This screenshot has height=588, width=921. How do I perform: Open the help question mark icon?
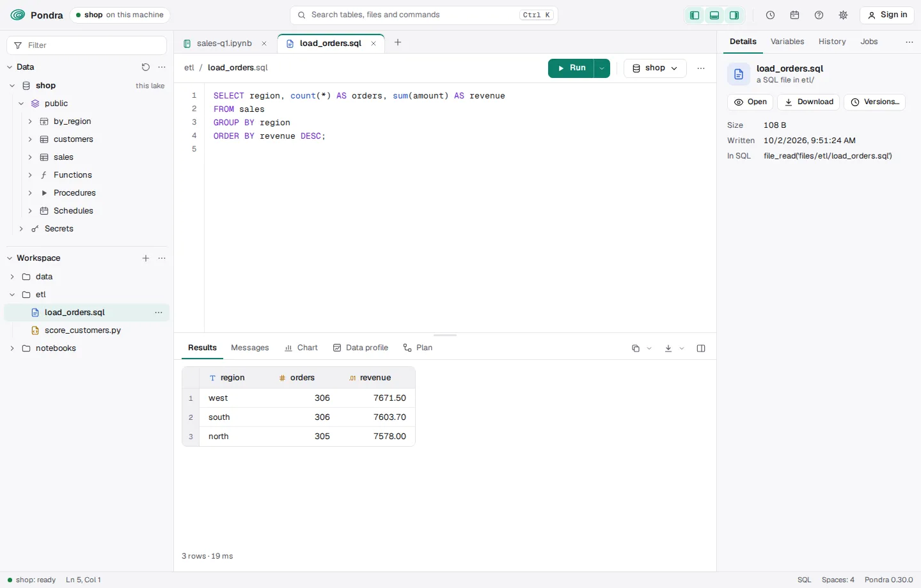(x=819, y=15)
